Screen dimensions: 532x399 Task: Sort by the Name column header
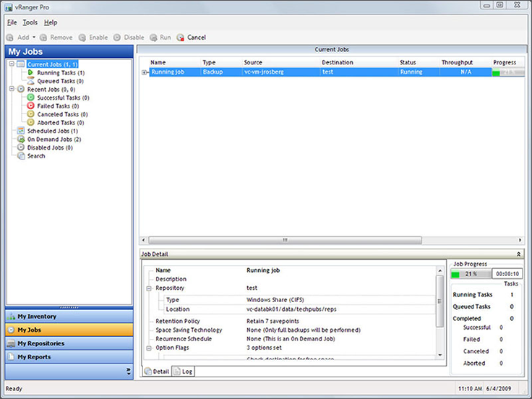pos(158,62)
